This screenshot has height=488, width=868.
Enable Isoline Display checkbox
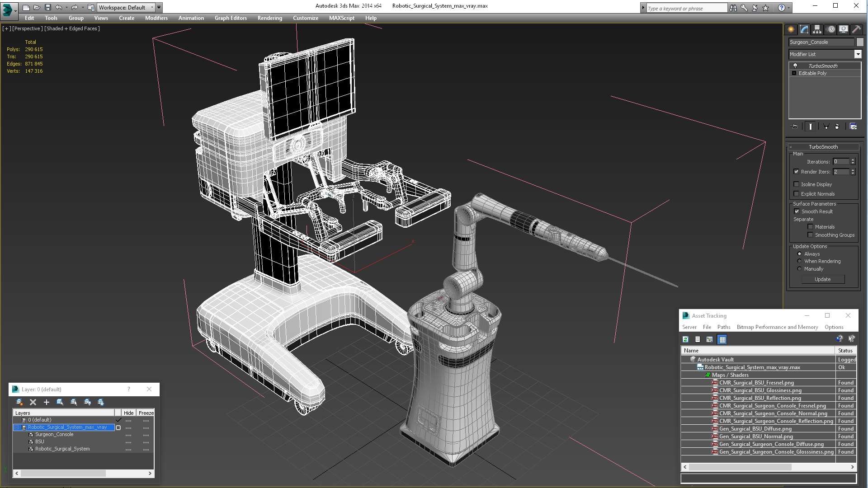click(x=797, y=184)
